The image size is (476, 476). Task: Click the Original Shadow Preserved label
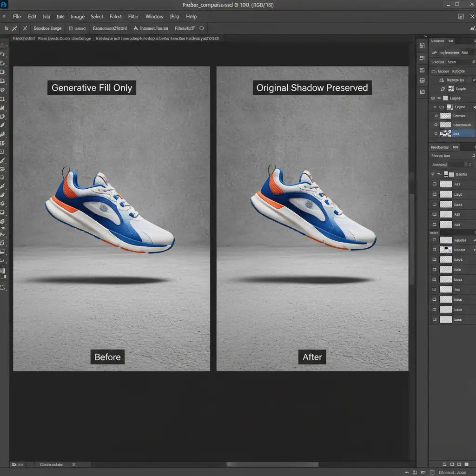pyautogui.click(x=312, y=88)
